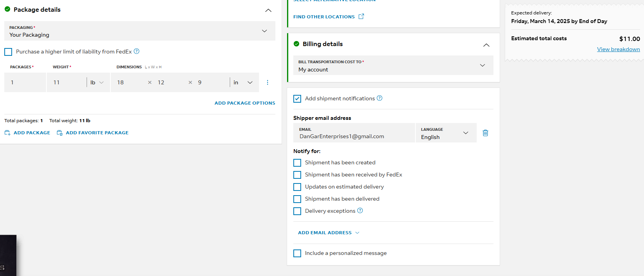This screenshot has width=644, height=276.
Task: Open View breakdown of costs
Action: (618, 49)
